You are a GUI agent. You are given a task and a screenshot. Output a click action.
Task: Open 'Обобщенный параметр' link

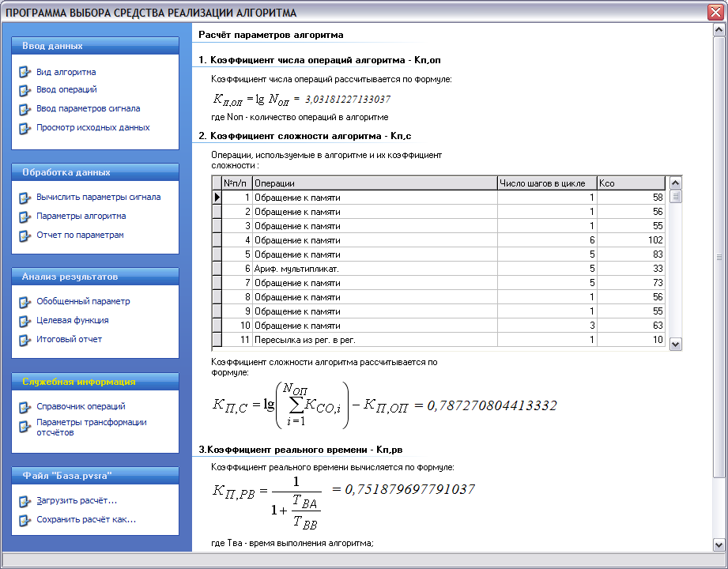click(83, 301)
